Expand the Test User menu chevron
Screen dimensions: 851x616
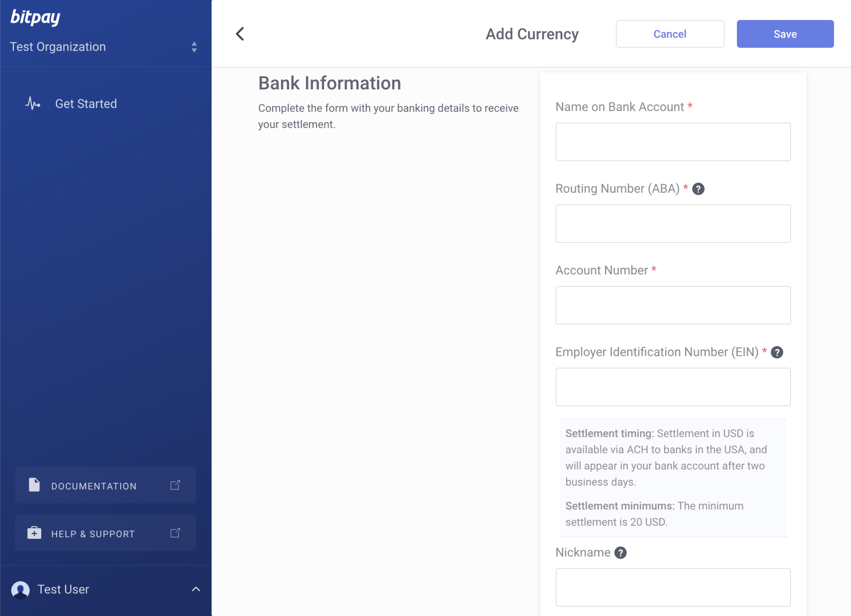[196, 589]
